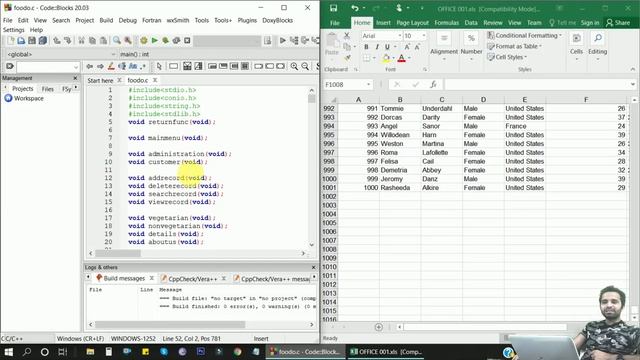Image resolution: width=640 pixels, height=360 pixels.
Task: Select row 1008 header in Excel
Action: coord(329,249)
